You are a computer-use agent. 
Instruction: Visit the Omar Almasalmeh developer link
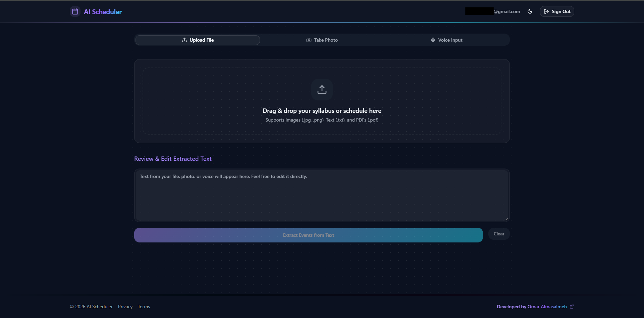(547, 307)
